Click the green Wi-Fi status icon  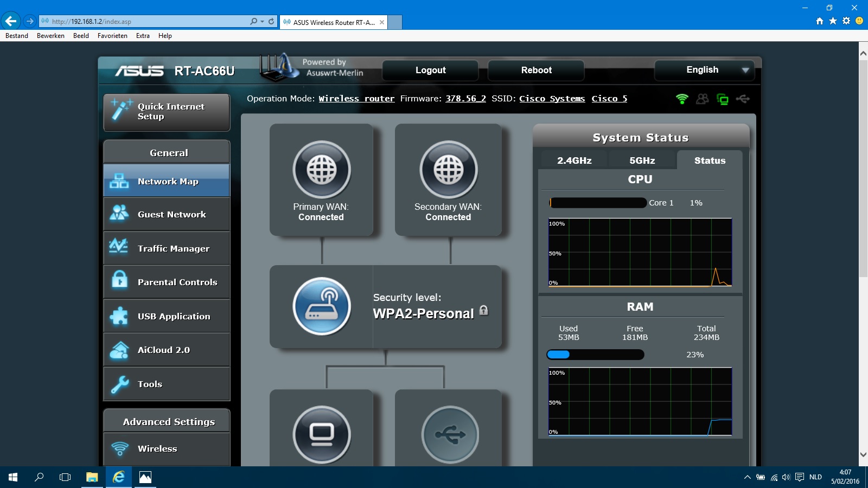point(682,99)
